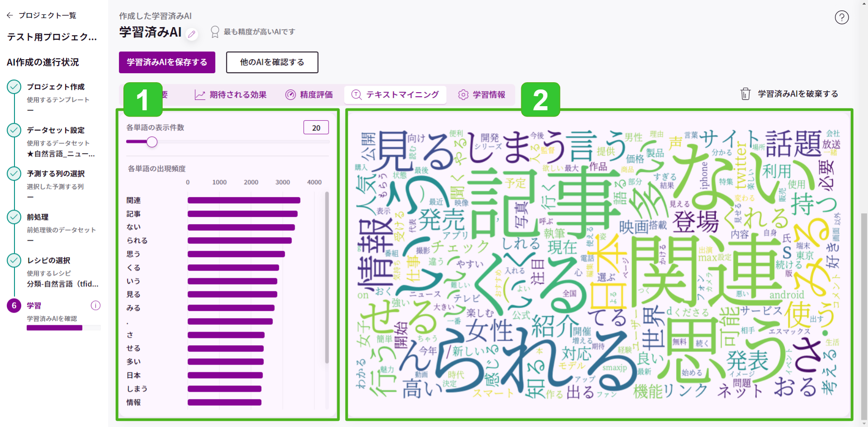The width and height of the screenshot is (868, 427).
Task: Click the check circle for 前処理 step
Action: pos(14,217)
